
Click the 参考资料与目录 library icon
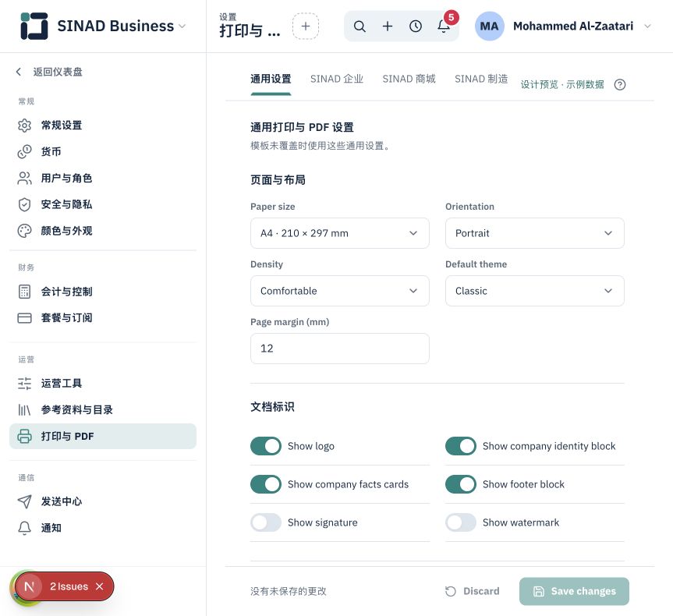click(x=24, y=410)
